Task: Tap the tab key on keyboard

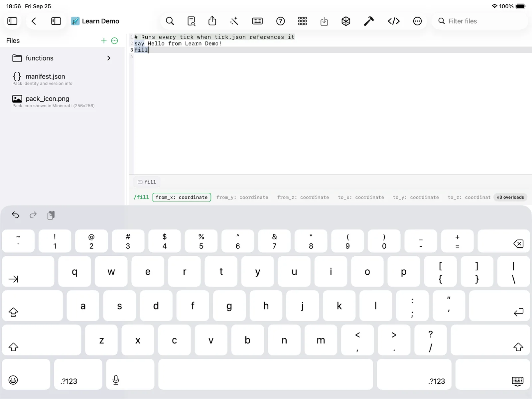Action: pos(28,271)
